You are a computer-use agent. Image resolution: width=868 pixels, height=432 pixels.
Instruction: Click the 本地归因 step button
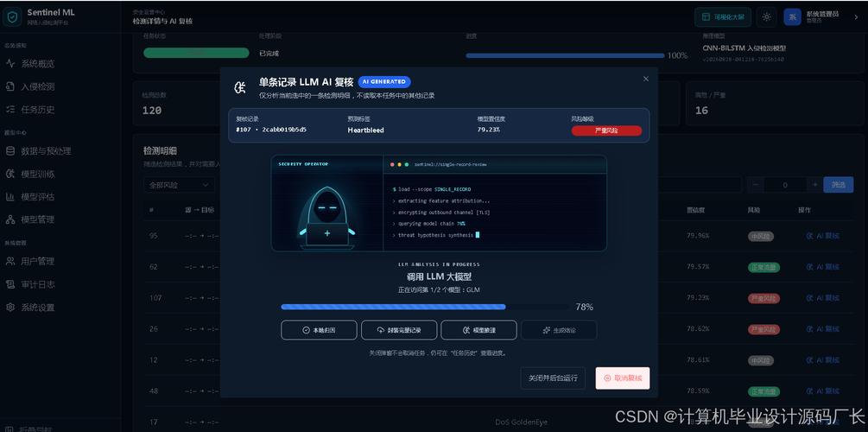pos(319,330)
